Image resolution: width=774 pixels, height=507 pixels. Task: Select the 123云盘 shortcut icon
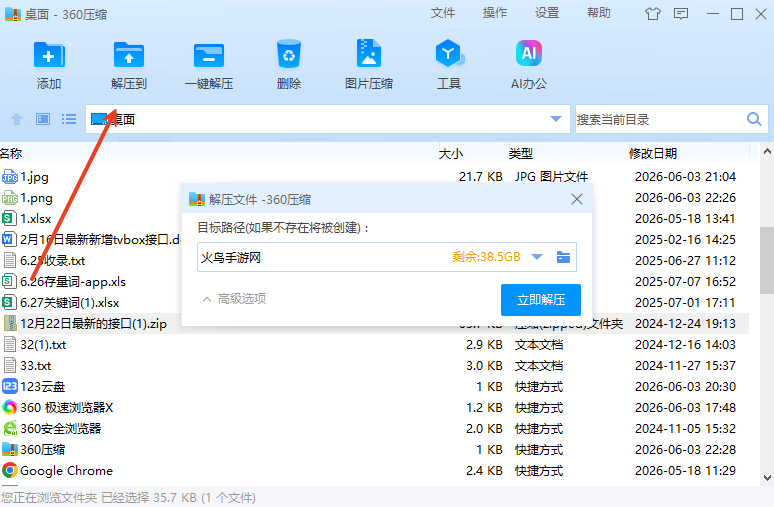(9, 387)
